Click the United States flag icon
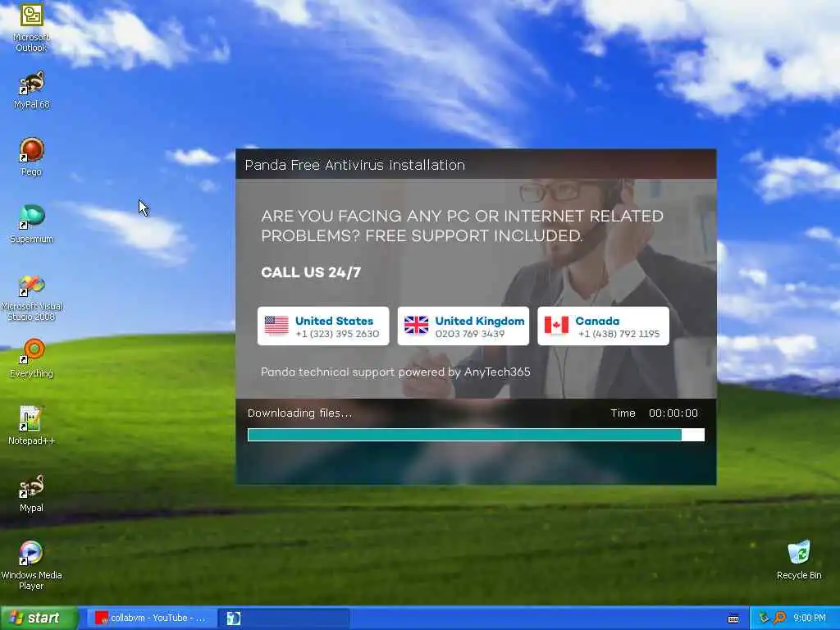The image size is (840, 630). tap(276, 325)
